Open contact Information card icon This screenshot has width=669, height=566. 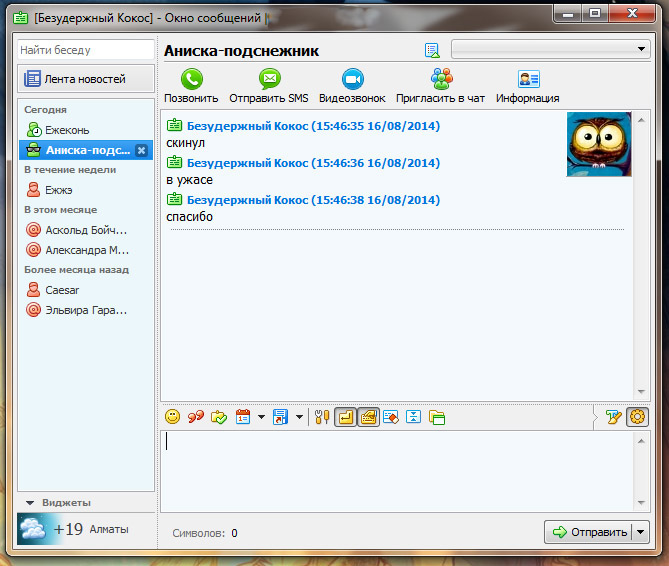tap(529, 79)
